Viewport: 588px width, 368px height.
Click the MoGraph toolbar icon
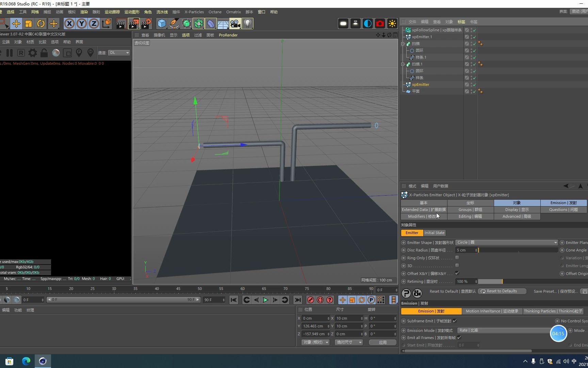199,24
